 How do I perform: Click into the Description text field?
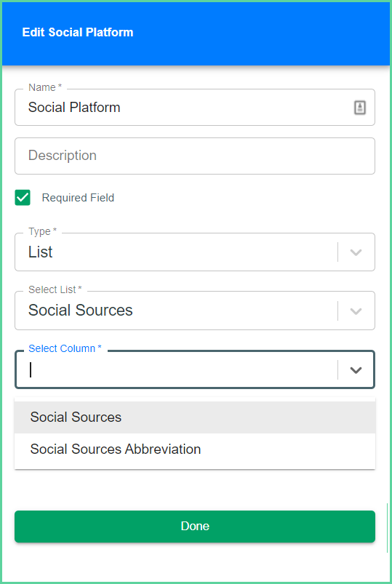195,156
